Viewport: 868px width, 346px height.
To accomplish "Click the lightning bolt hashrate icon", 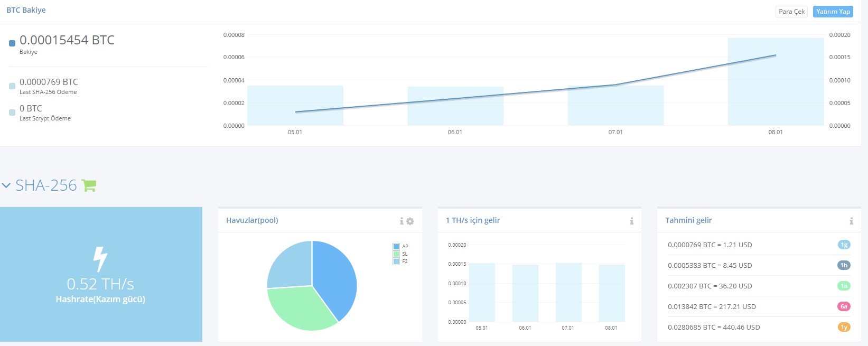I will (x=100, y=259).
